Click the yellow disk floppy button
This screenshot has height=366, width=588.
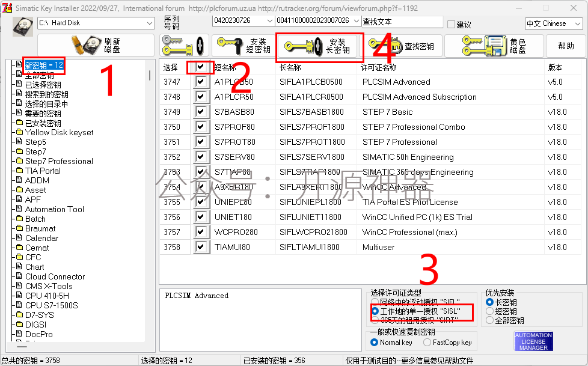[x=494, y=46]
